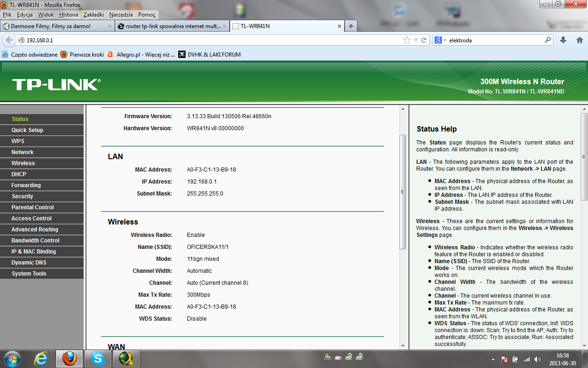Screen dimensions: 588x368
Task: Open the Google search engine selector
Action: [441, 40]
